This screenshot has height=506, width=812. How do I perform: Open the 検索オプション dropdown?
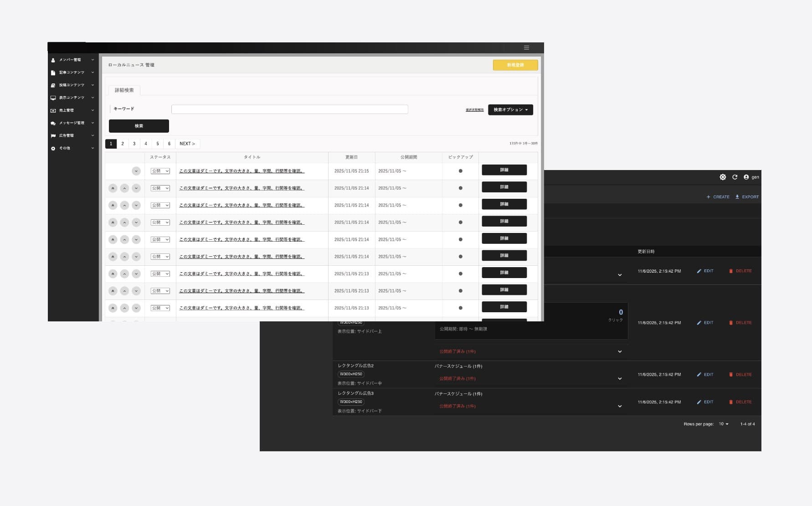[x=510, y=110]
